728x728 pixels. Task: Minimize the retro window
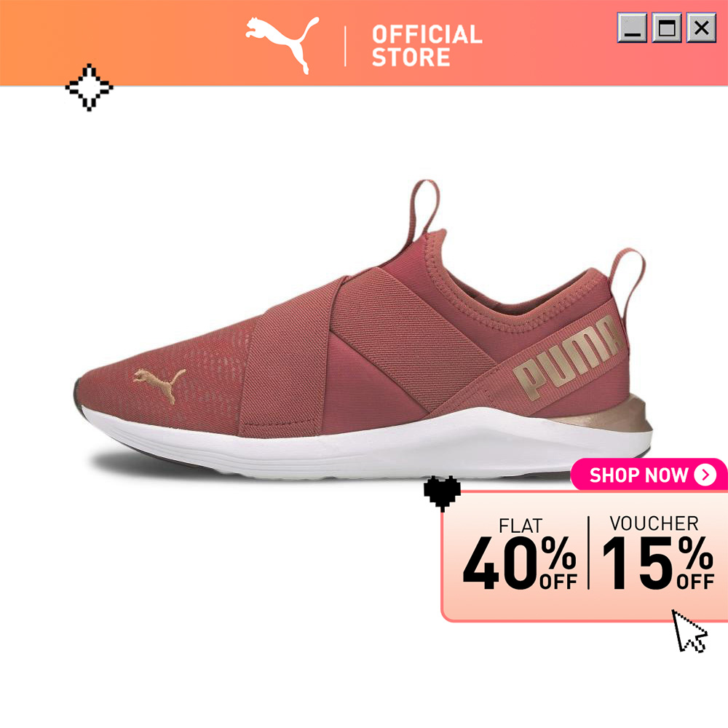click(632, 28)
